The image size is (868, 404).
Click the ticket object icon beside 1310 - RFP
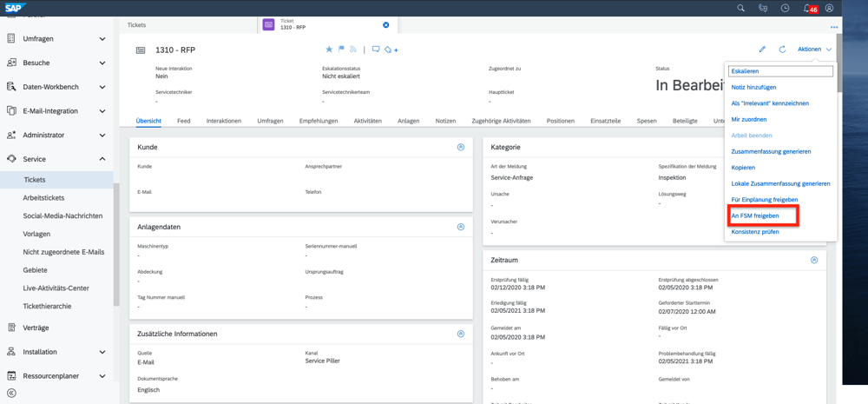pos(141,50)
